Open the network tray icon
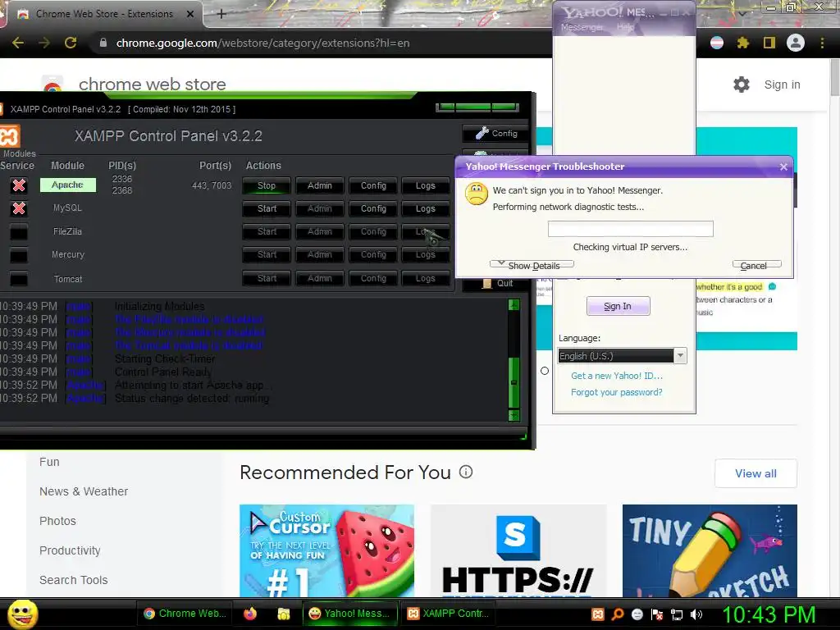 677,614
